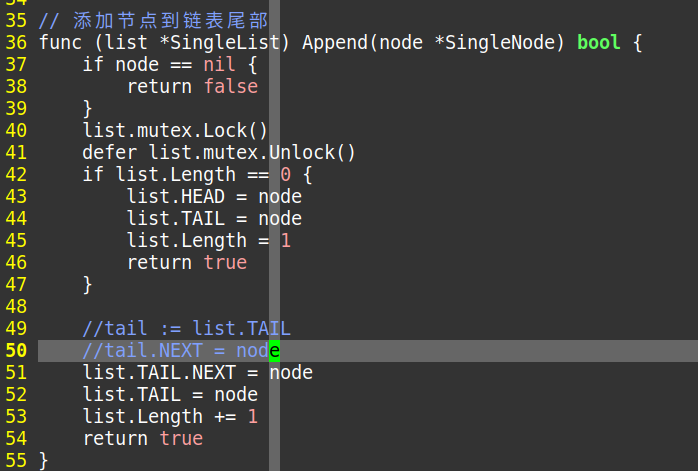Click line number 50 in the gutter
The width and height of the screenshot is (698, 471).
coord(16,351)
